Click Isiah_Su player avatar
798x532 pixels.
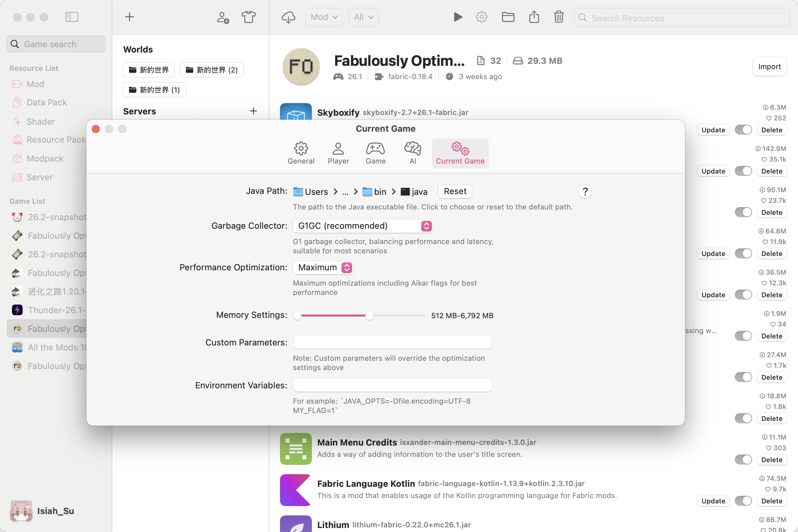pyautogui.click(x=21, y=511)
